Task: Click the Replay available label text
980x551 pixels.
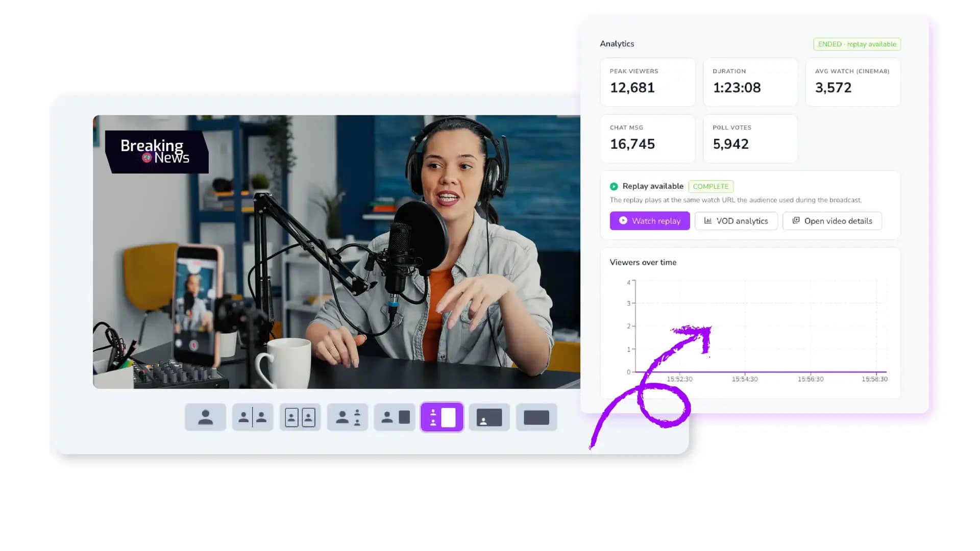Action: pos(653,186)
